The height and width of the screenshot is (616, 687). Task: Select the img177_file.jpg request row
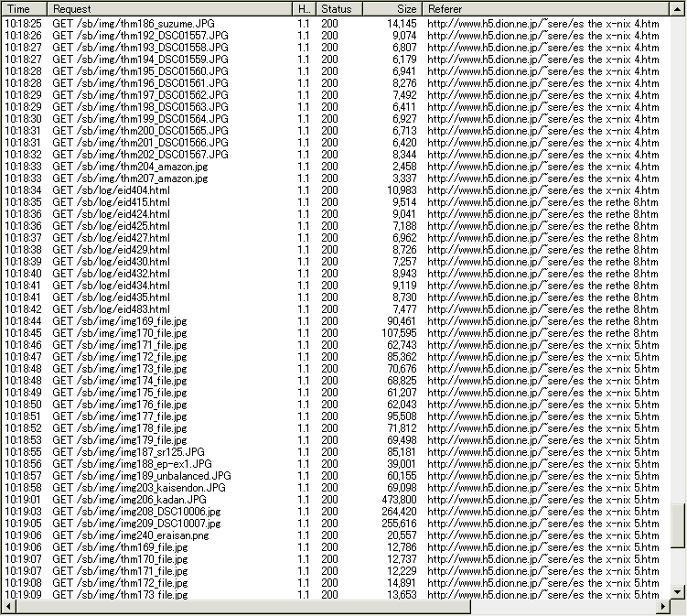point(335,416)
